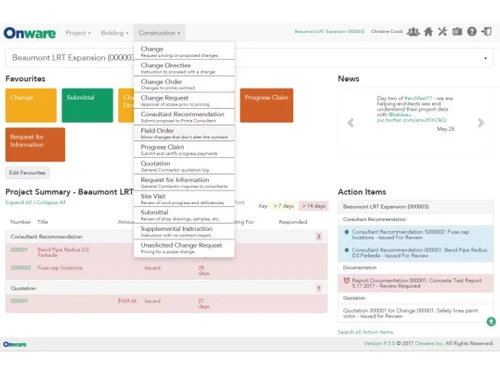Viewport: 500px width, 375px height.
Task: Click the Expand All link
Action: pyautogui.click(x=18, y=202)
